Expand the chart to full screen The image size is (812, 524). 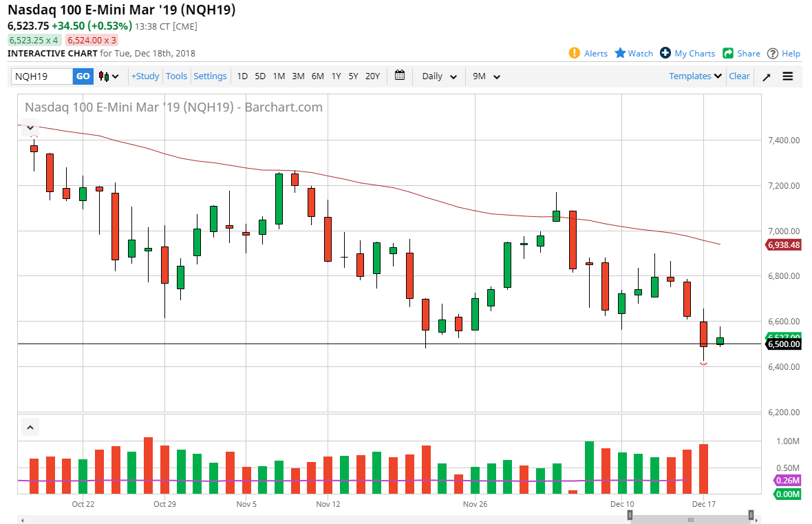766,76
